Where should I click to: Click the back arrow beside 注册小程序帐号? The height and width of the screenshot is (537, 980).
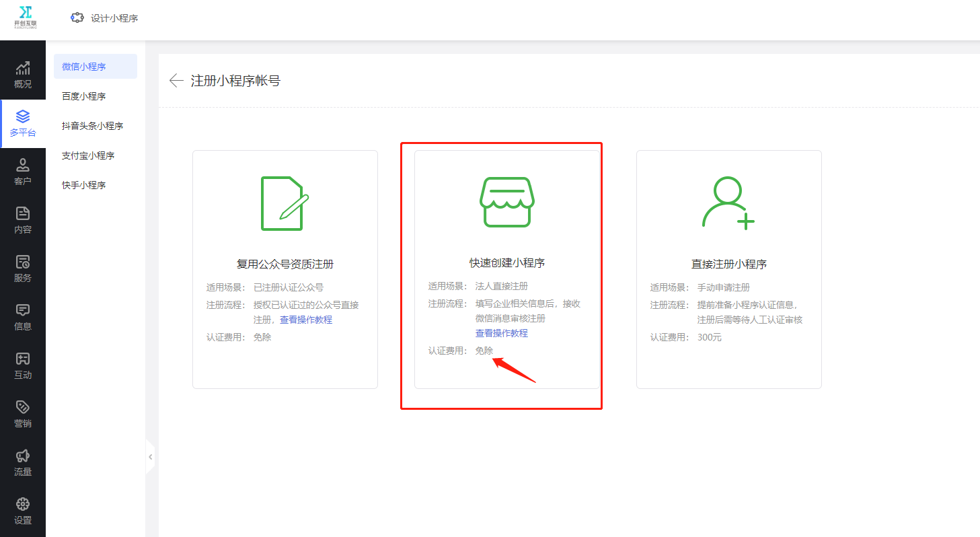click(x=176, y=81)
